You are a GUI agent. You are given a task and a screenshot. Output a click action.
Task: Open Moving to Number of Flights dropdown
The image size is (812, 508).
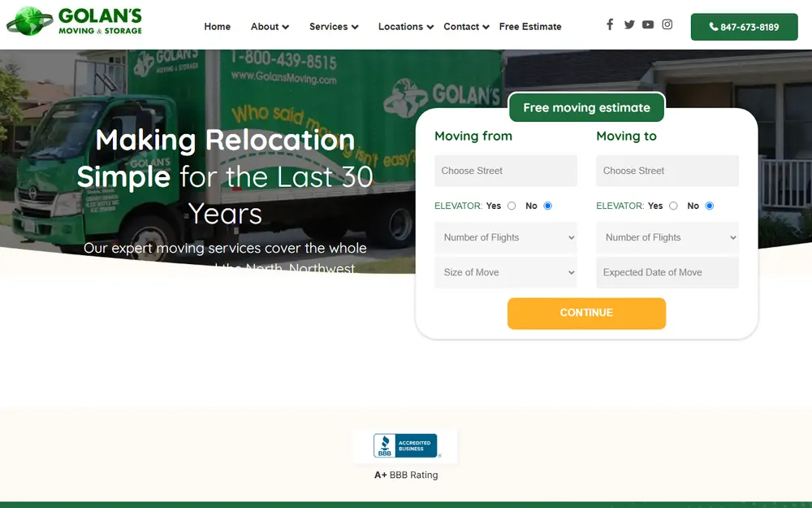point(667,237)
